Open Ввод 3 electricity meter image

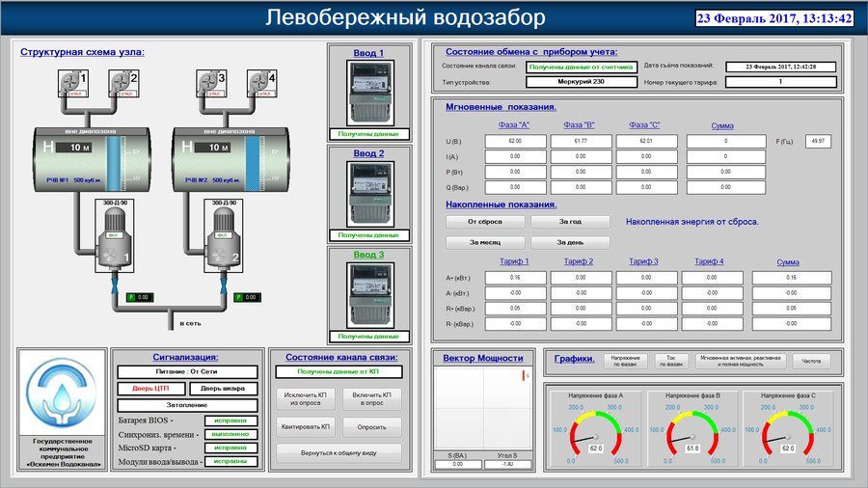click(369, 295)
